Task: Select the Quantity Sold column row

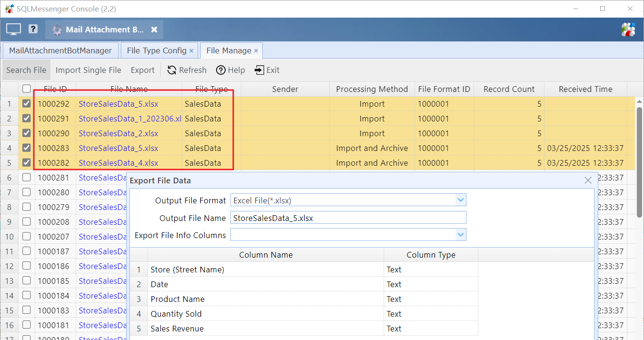Action: (304, 314)
